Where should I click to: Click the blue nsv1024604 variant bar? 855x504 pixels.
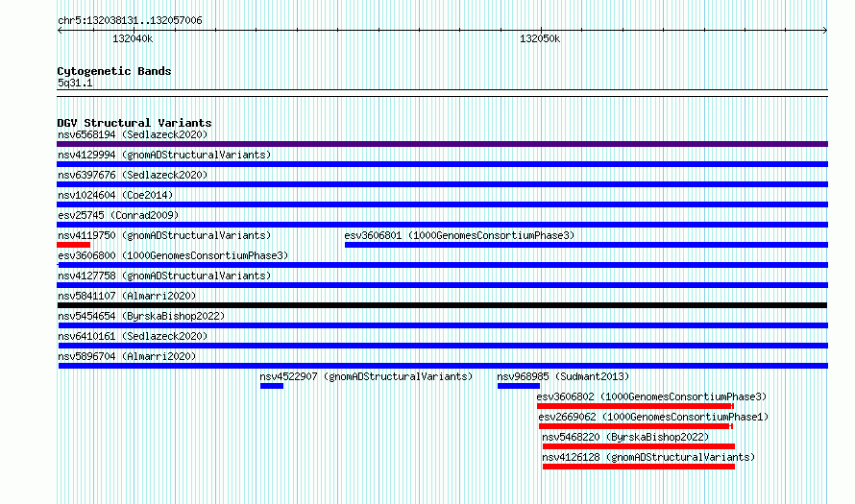[x=442, y=204]
